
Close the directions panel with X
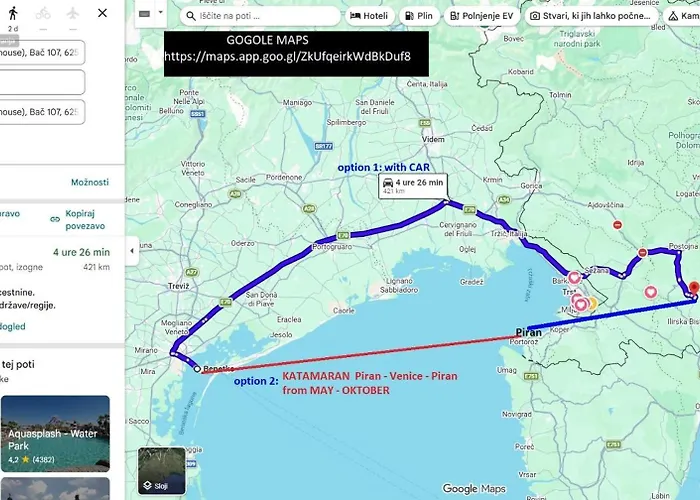click(103, 14)
